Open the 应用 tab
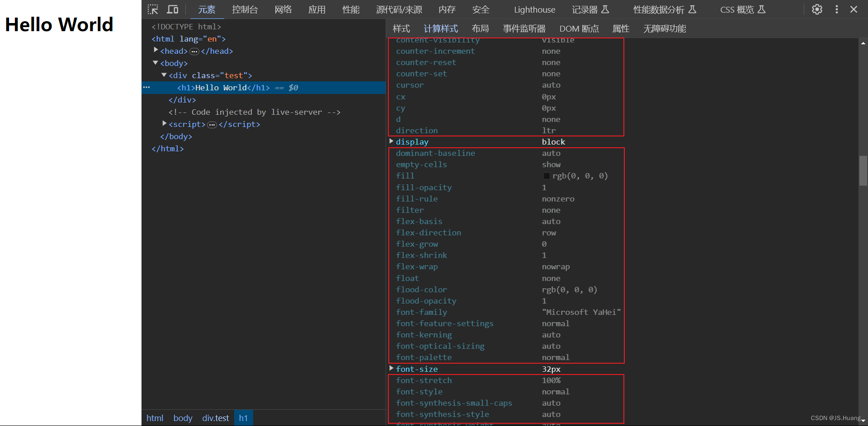868x426 pixels. coord(317,9)
